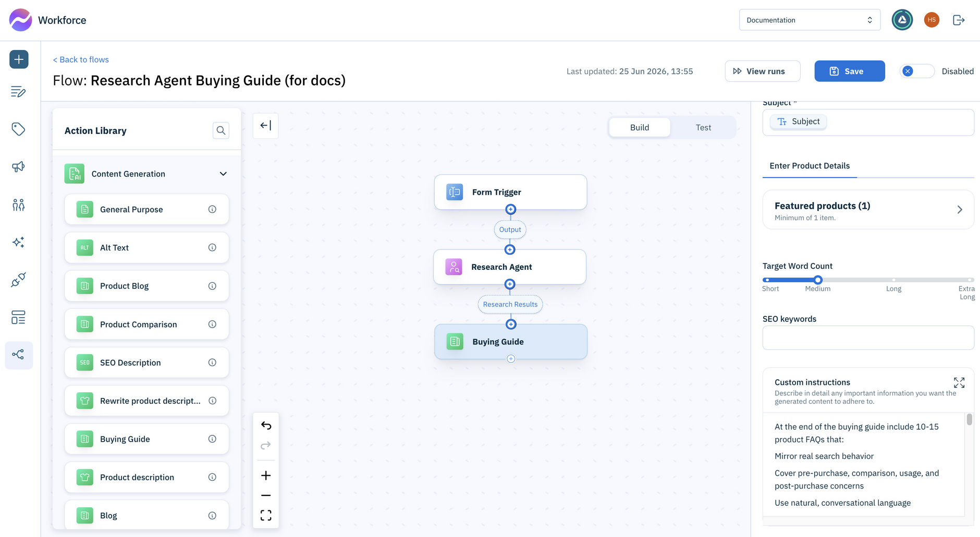
Task: Open the templates layout sidebar icon
Action: pos(19,317)
